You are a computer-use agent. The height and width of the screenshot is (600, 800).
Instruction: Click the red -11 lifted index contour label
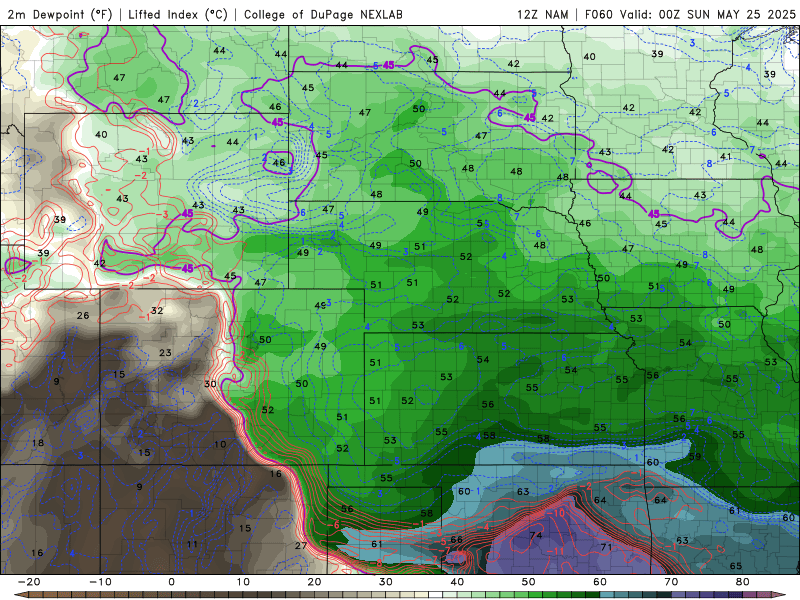coord(555,552)
